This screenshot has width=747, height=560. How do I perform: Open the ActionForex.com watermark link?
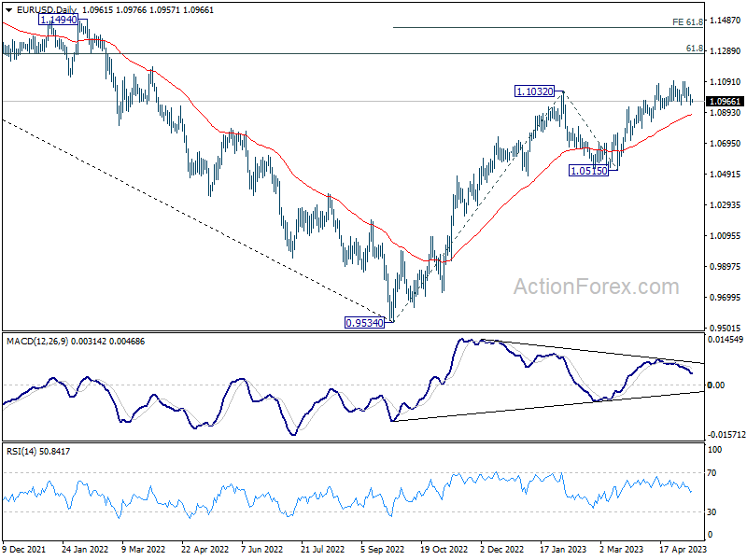596,287
